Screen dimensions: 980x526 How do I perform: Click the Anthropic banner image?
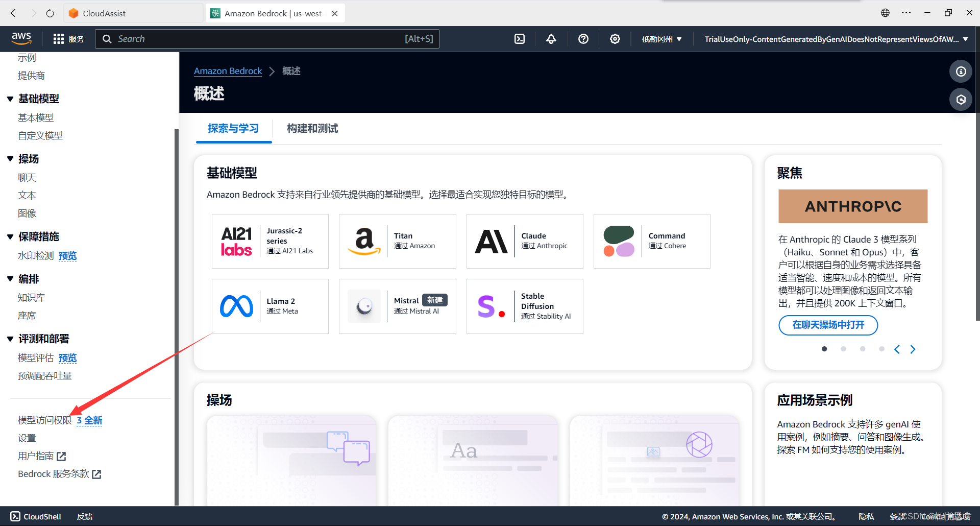tap(853, 206)
